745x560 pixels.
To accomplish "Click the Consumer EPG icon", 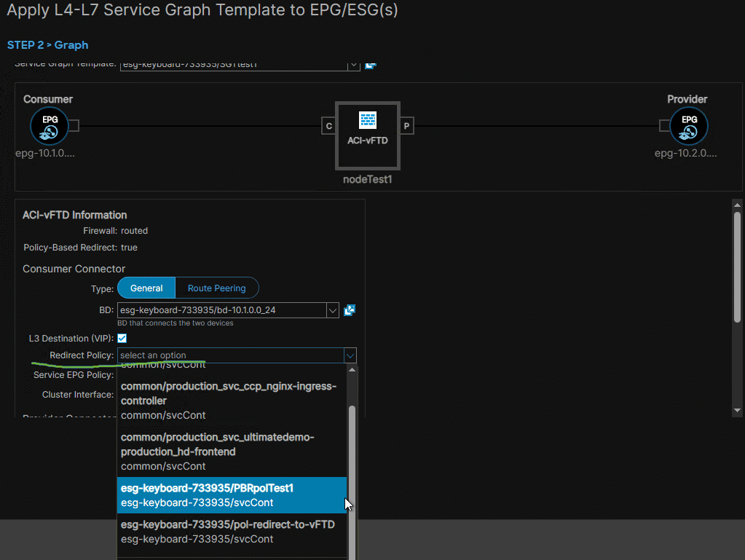I will pos(49,126).
